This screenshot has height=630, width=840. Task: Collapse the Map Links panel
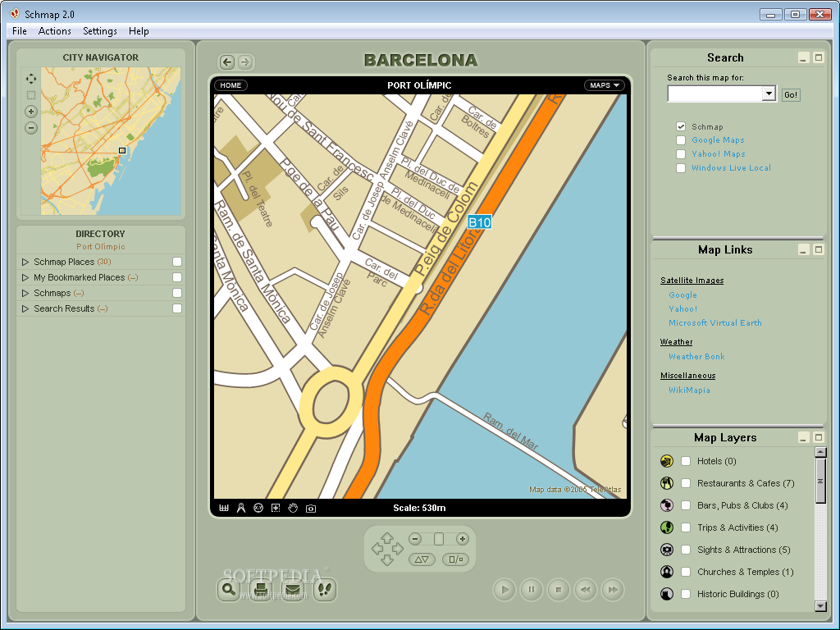[803, 249]
